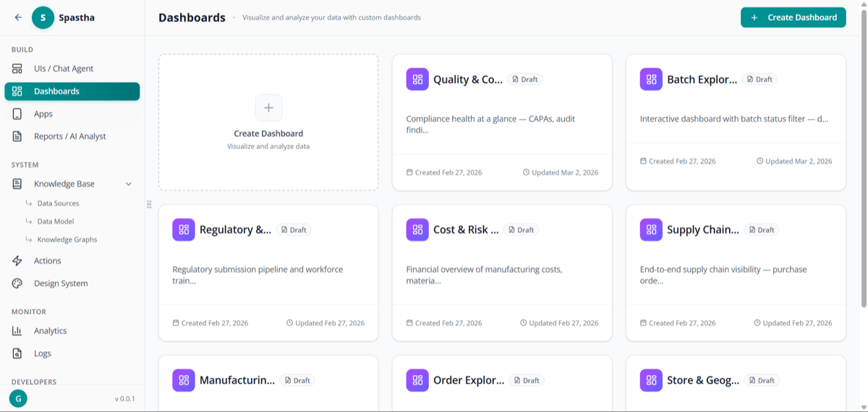
Task: Click the Analytics bar chart icon
Action: (x=17, y=331)
